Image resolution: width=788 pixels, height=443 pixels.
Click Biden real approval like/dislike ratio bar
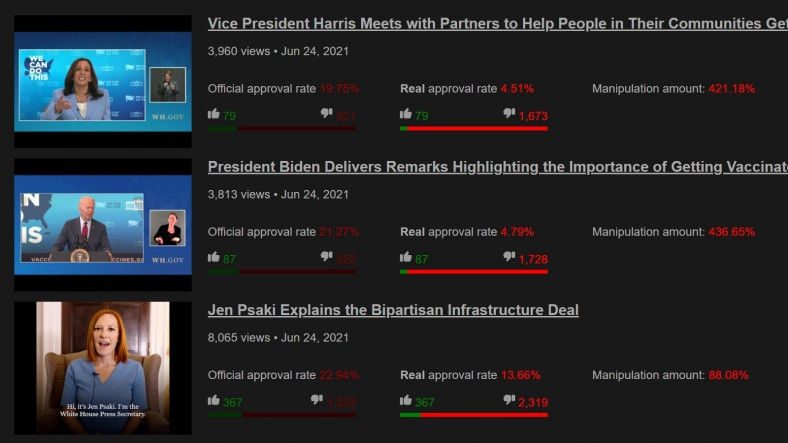click(x=473, y=271)
